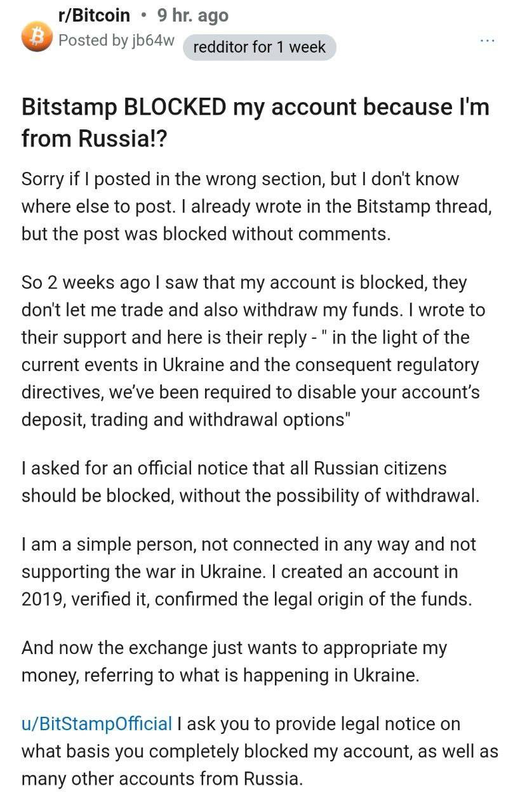This screenshot has width=520, height=812.
Task: Click the text "I ask you to provide legal notice"
Action: coord(319,723)
